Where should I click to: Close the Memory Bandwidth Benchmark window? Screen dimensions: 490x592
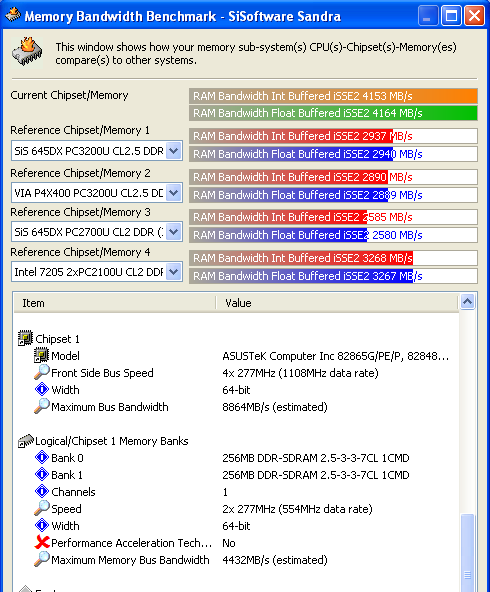pyautogui.click(x=475, y=15)
